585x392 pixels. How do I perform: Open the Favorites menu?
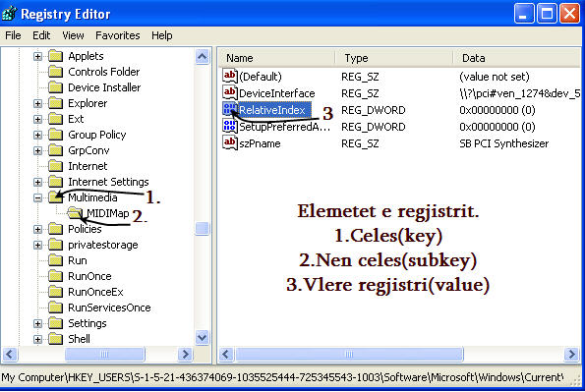tap(118, 35)
